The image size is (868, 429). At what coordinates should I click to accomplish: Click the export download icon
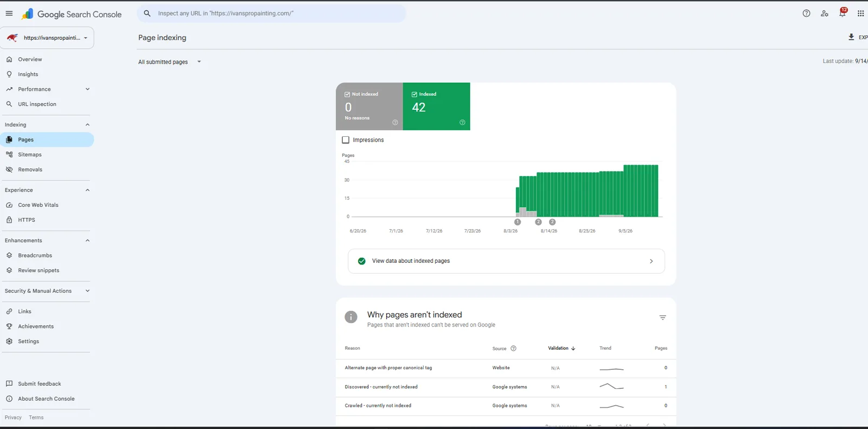[x=851, y=37]
